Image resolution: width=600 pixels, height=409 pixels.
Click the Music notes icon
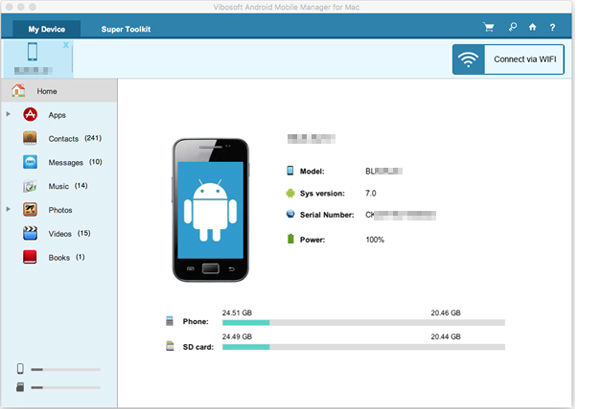[x=30, y=186]
